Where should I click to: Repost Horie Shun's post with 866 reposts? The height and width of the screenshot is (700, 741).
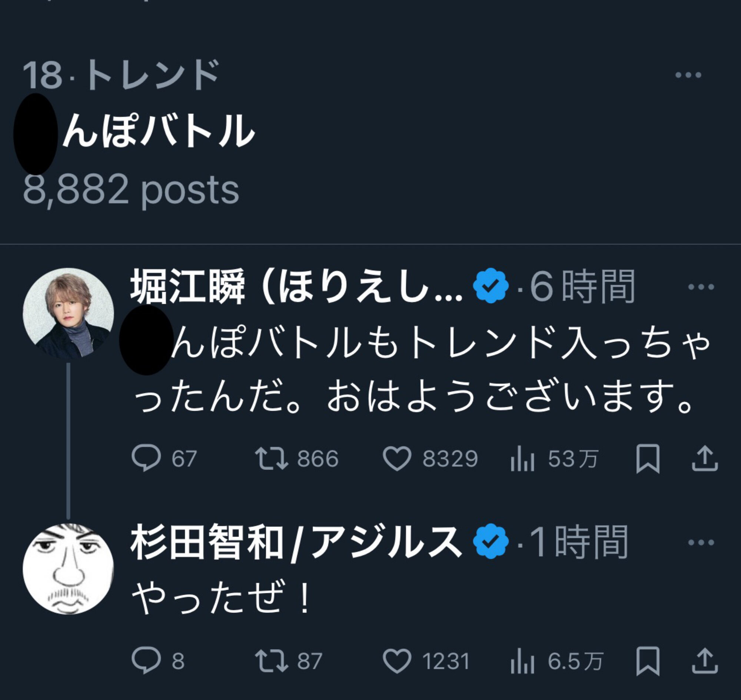coord(272,458)
